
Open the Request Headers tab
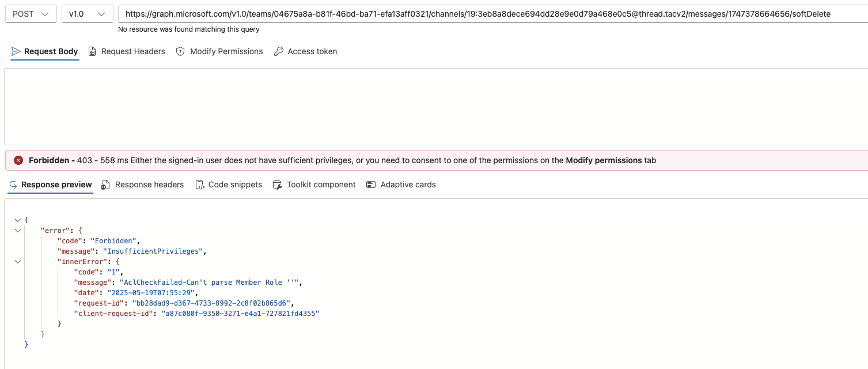point(132,51)
